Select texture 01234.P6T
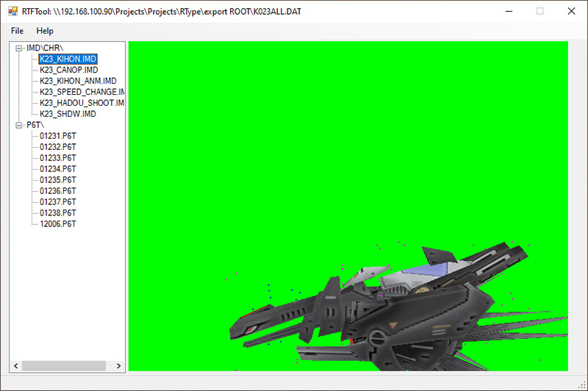Viewport: 588px width, 391px height. 58,169
